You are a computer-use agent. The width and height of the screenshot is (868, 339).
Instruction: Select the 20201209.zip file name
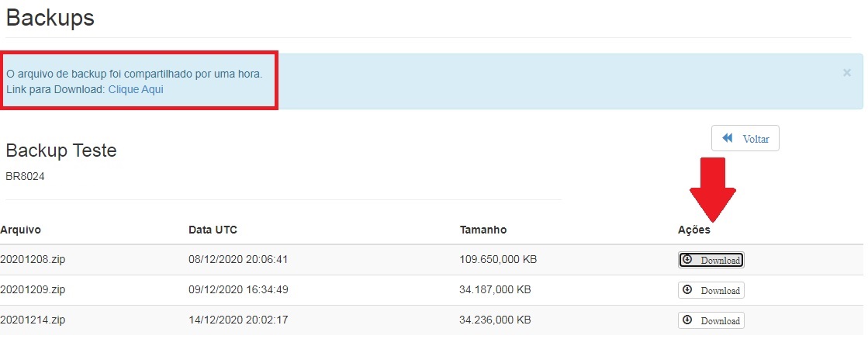click(33, 290)
